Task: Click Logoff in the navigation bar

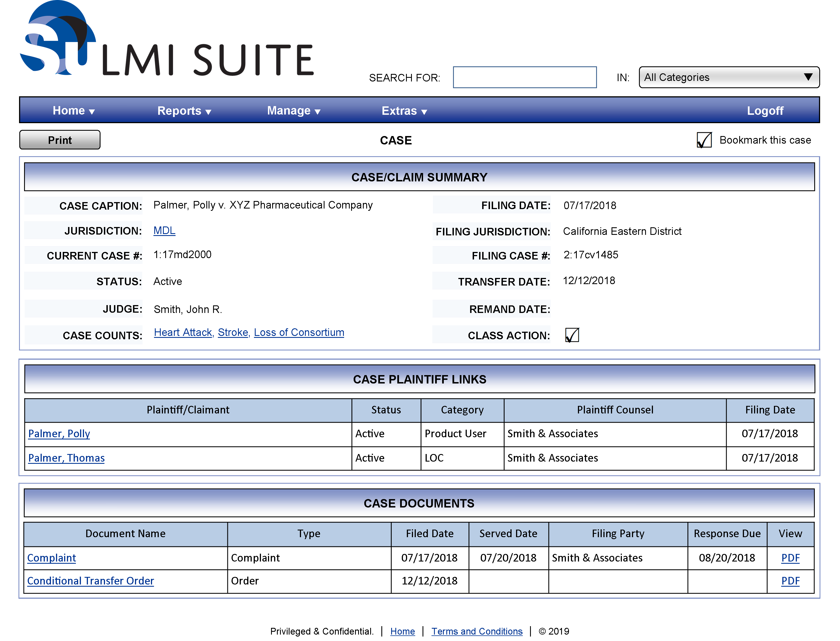Action: pos(765,111)
